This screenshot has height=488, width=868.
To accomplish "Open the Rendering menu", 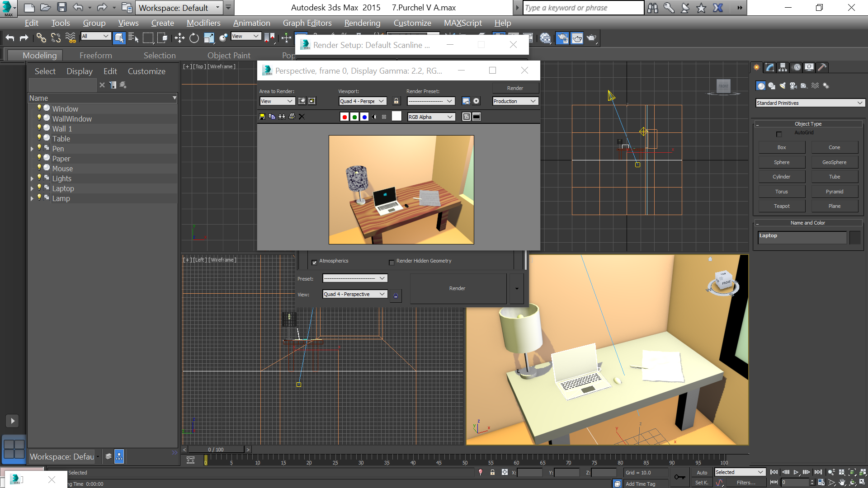I will point(362,23).
